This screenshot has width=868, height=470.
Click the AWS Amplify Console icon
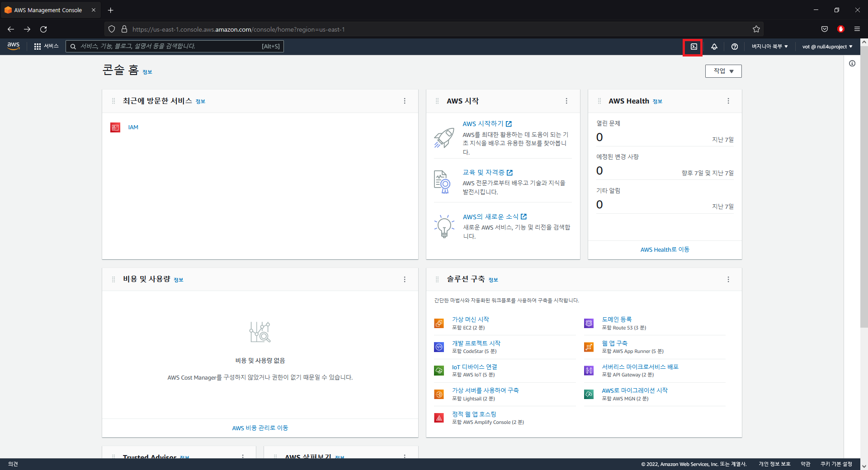click(x=439, y=418)
